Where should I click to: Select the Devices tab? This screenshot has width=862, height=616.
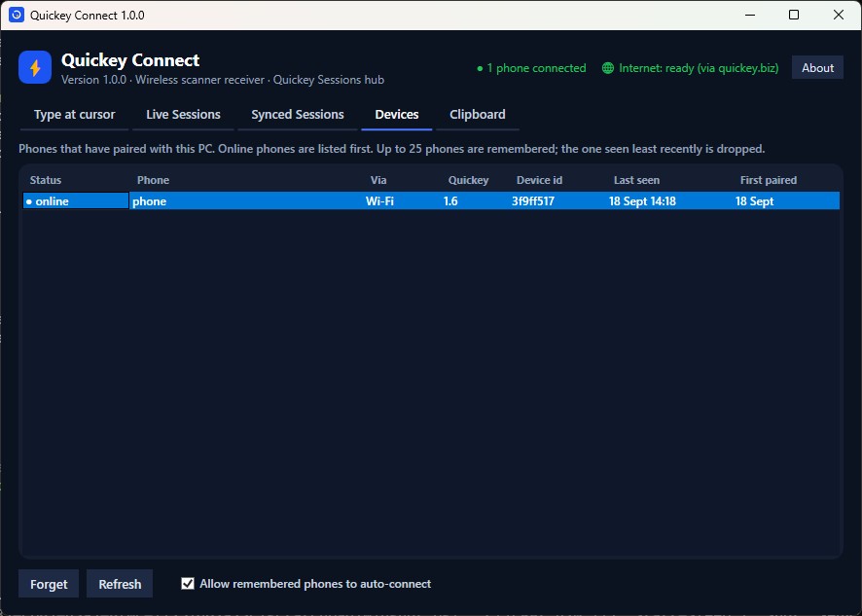[396, 115]
